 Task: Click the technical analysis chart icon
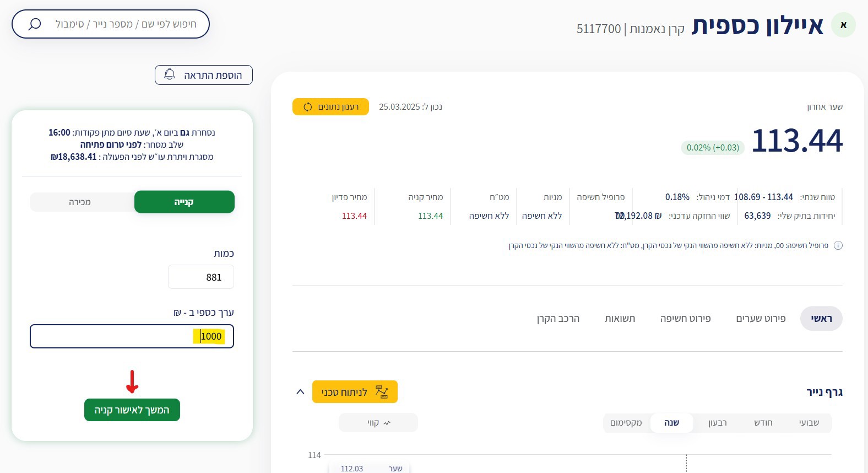382,392
